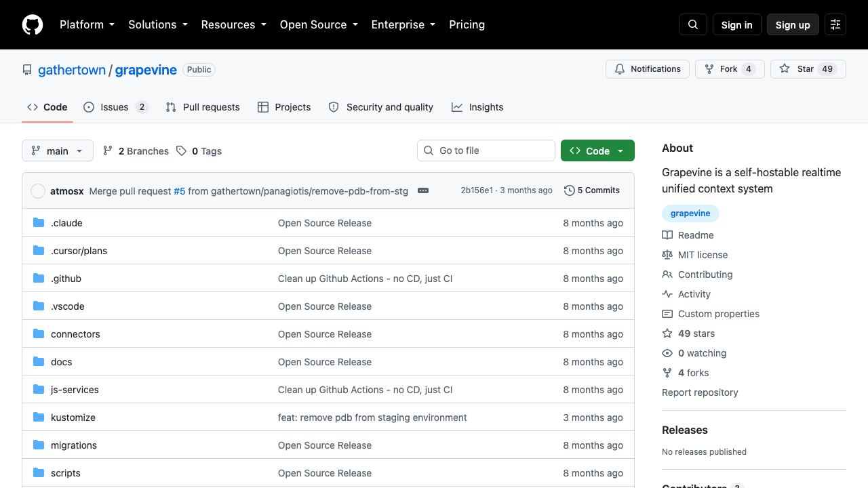Select the grapevine topic tag
The height and width of the screenshot is (488, 868).
click(690, 213)
